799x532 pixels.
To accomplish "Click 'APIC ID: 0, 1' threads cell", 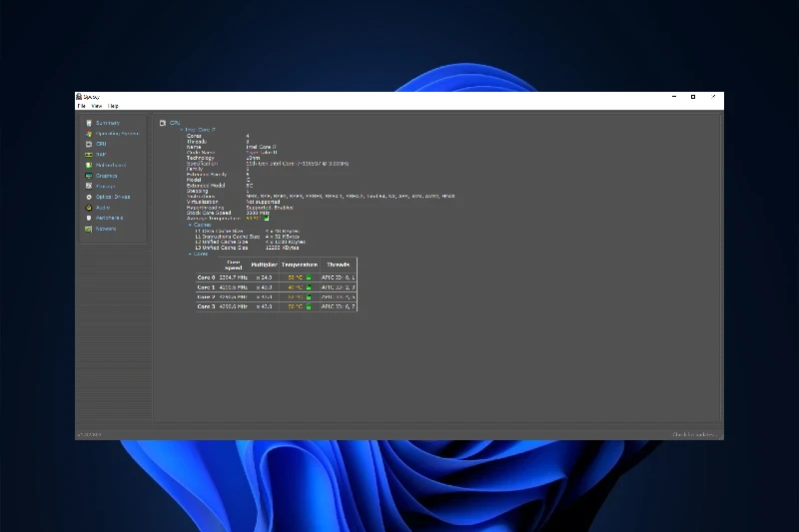I will pos(339,277).
